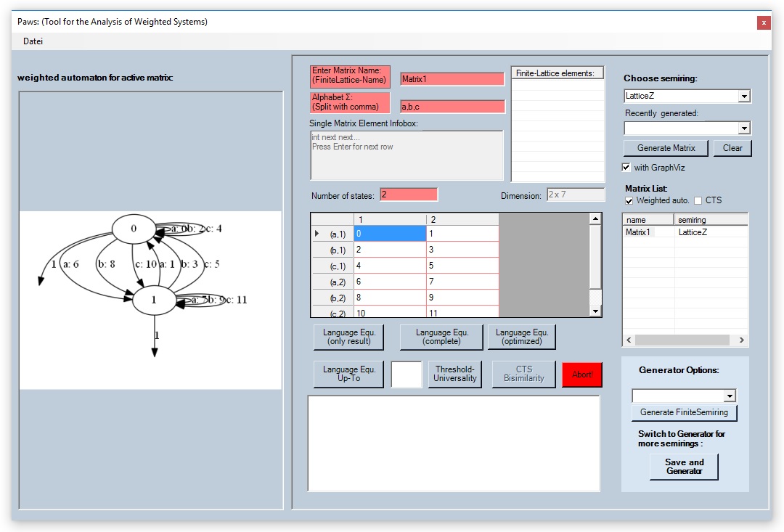Screen dimensions: 784x532
Task: Click the red Abort! button
Action: click(x=582, y=375)
